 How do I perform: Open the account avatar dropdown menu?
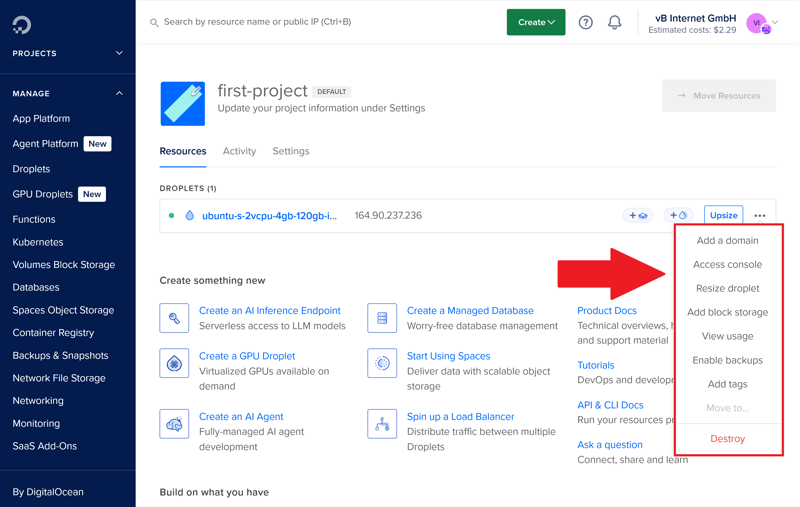[x=762, y=23]
